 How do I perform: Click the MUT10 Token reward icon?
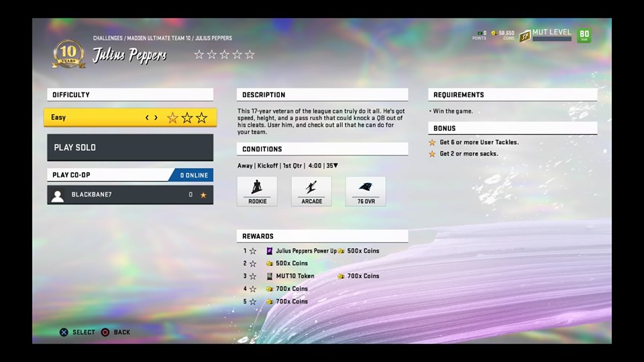click(270, 276)
